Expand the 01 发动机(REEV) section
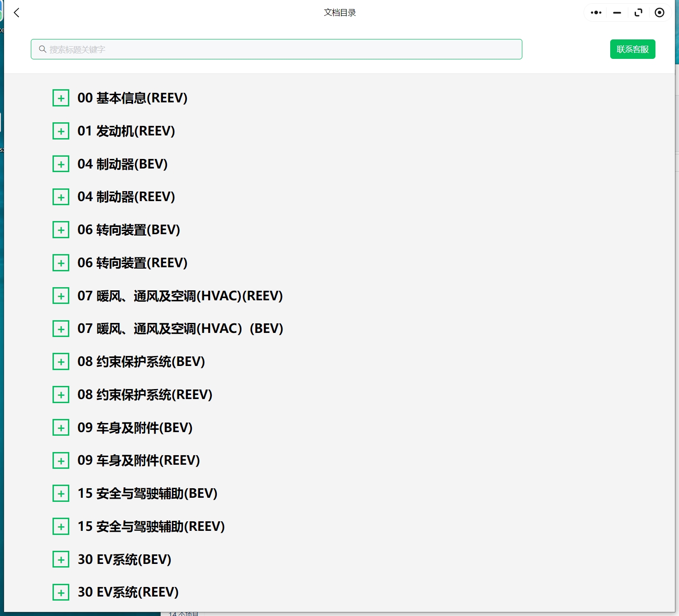Screen dimensions: 679x616 [61, 131]
